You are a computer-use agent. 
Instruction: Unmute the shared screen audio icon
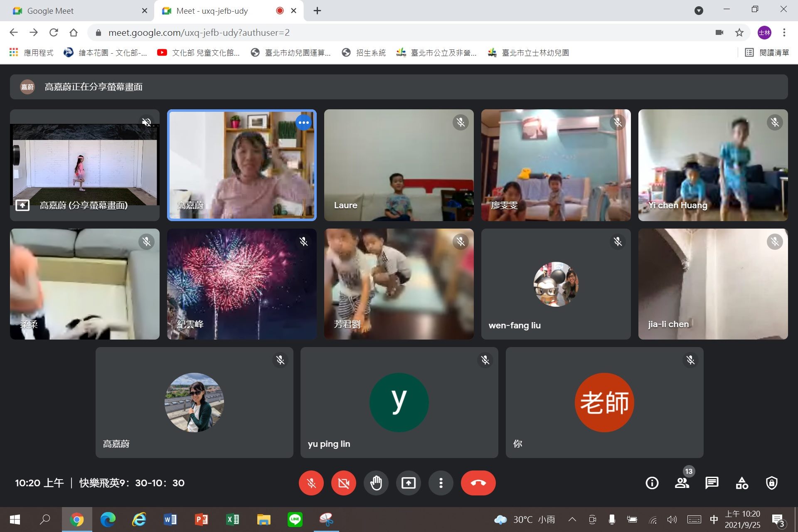tap(146, 122)
